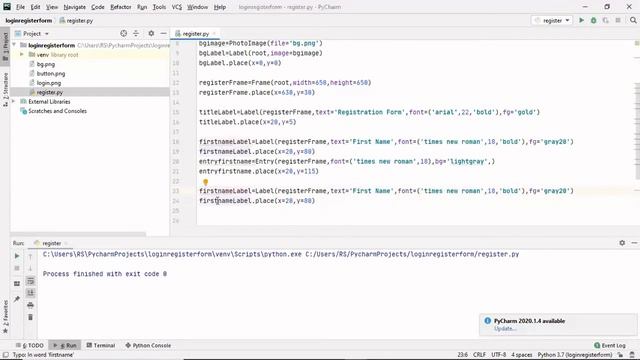
Task: Select button.png in the project tree
Action: click(51, 73)
